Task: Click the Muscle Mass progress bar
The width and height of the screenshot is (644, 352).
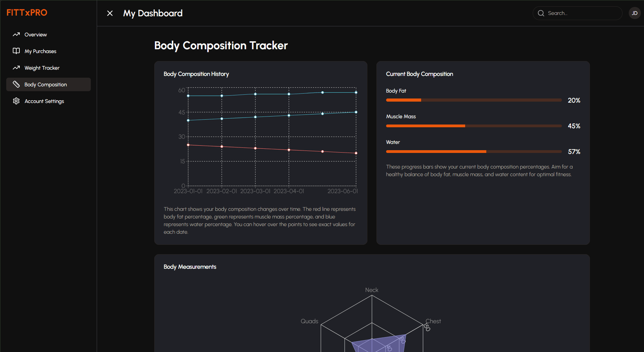Action: point(473,126)
